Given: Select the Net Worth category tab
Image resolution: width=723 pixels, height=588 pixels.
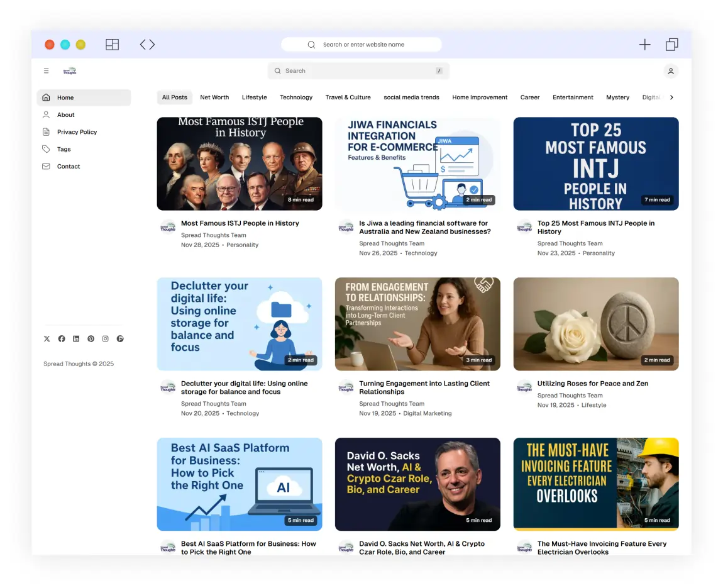Looking at the screenshot, I should (214, 97).
